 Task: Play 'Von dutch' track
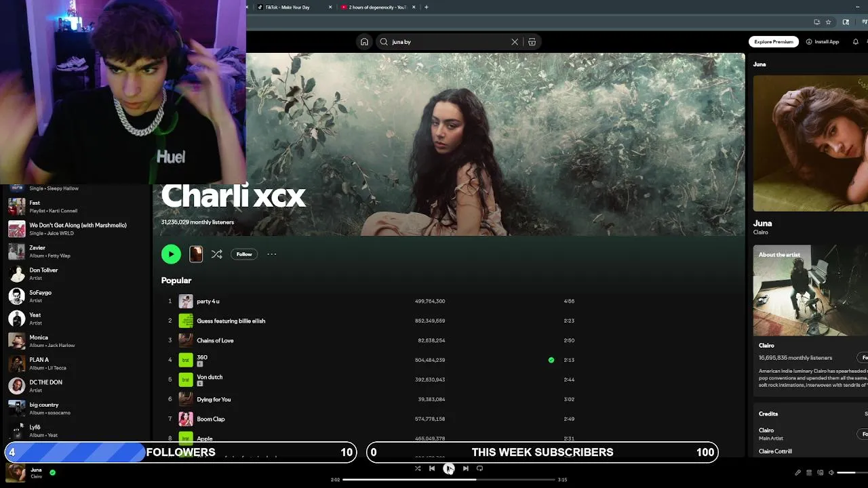210,377
